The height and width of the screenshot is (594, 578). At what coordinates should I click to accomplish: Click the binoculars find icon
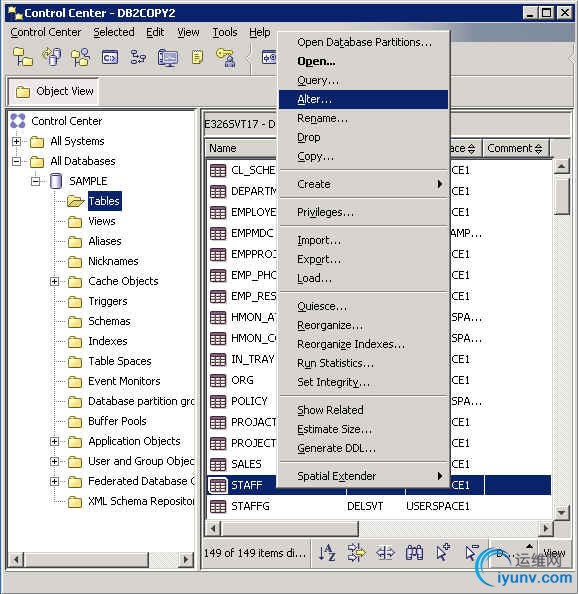click(414, 553)
